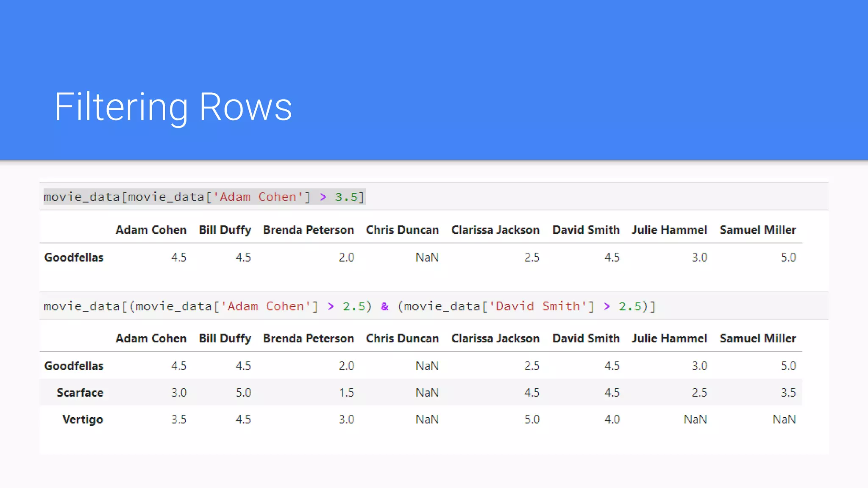868x488 pixels.
Task: Click first table Goodfellas Clarissa Jackson value 2.5
Action: [532, 258]
